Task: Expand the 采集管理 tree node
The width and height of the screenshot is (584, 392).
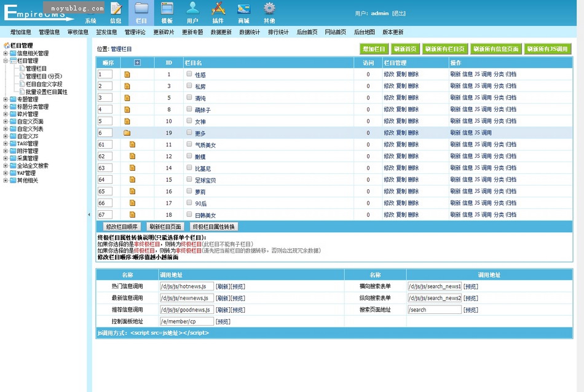Action: point(6,159)
